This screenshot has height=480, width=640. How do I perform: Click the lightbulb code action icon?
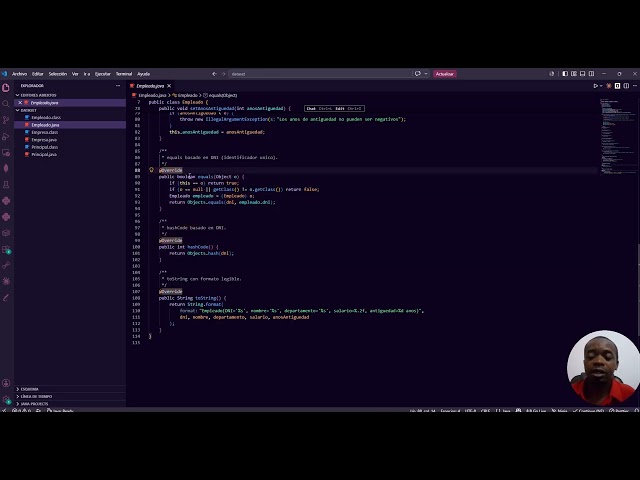click(151, 170)
